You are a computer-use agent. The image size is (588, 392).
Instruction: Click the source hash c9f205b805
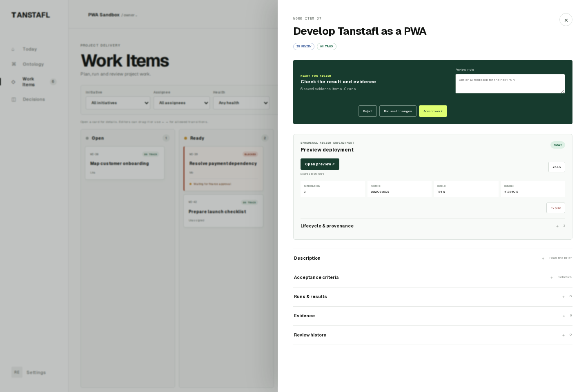pyautogui.click(x=380, y=192)
